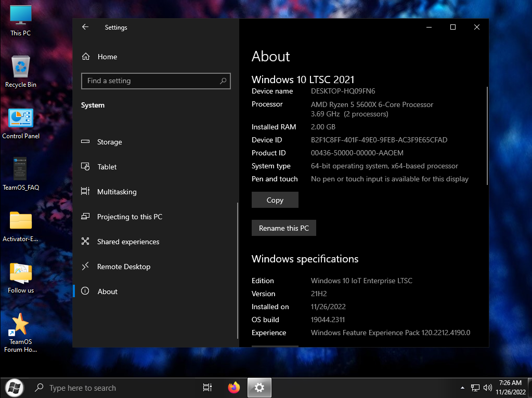The width and height of the screenshot is (532, 398).
Task: Click the back arrow in Settings
Action: [85, 27]
